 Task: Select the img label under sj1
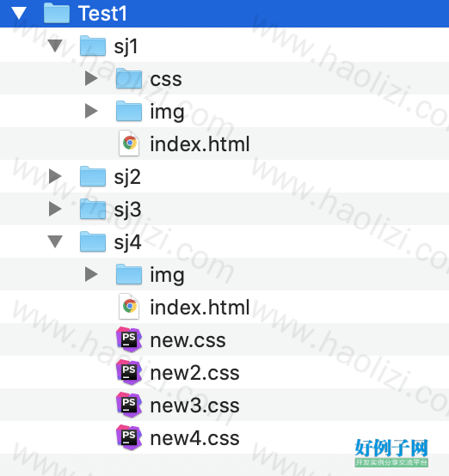(x=167, y=113)
